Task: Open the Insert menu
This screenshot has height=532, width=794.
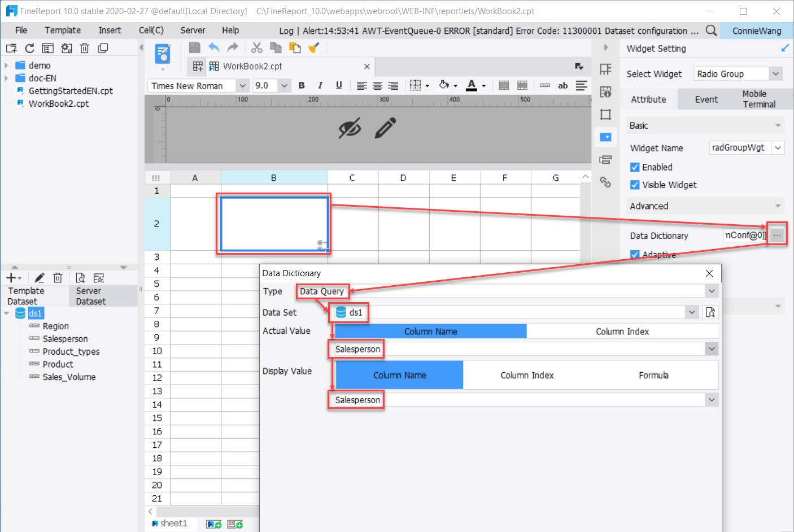Action: click(110, 30)
